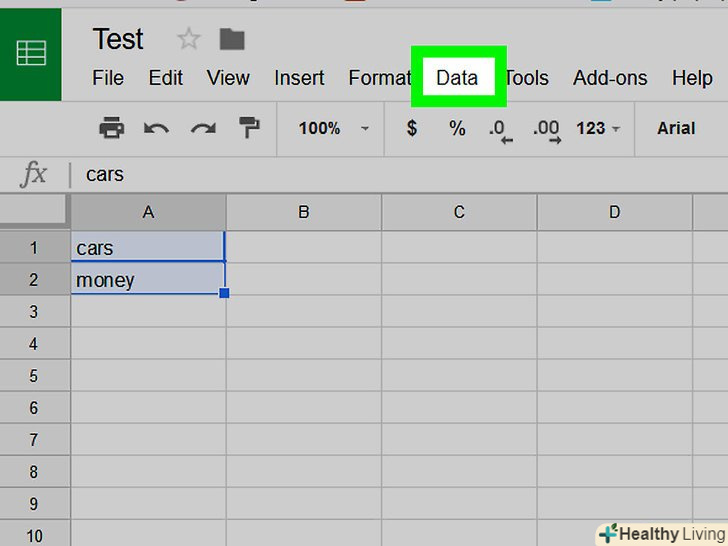Open the 123 number formats dropdown
Viewport: 728px width, 546px height.
(598, 128)
